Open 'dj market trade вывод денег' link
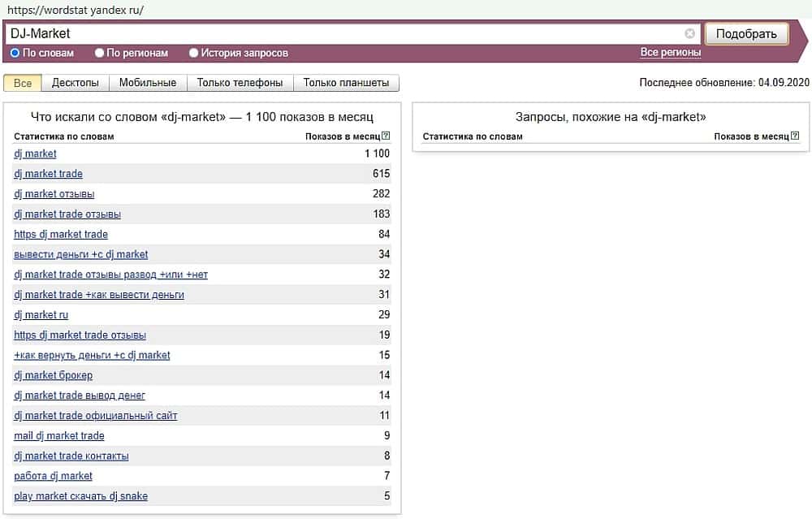 tap(80, 396)
